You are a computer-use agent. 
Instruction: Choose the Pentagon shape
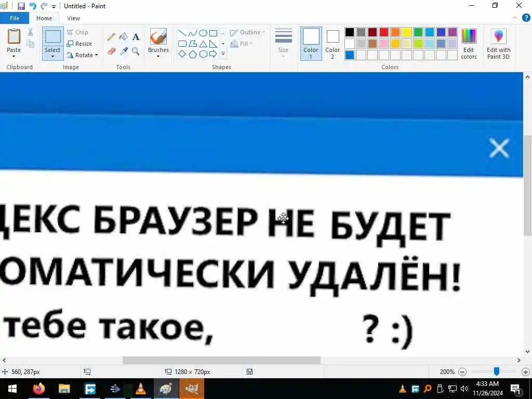tap(192, 54)
